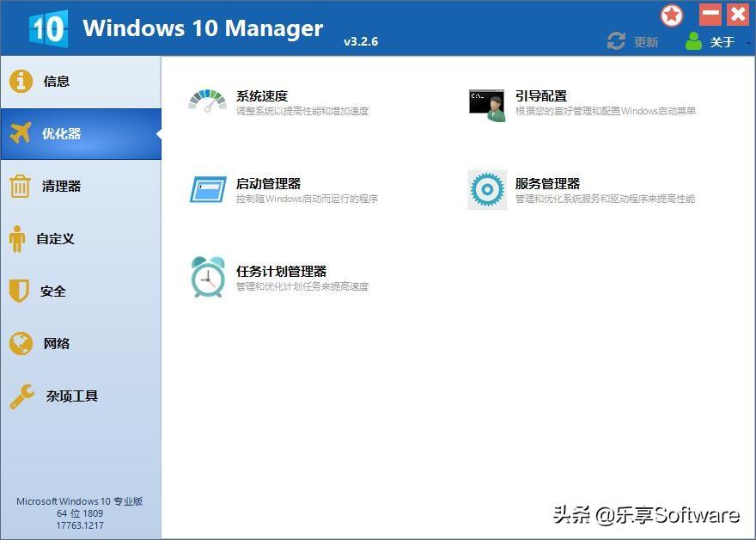Open the 安全 section

pyautogui.click(x=53, y=291)
